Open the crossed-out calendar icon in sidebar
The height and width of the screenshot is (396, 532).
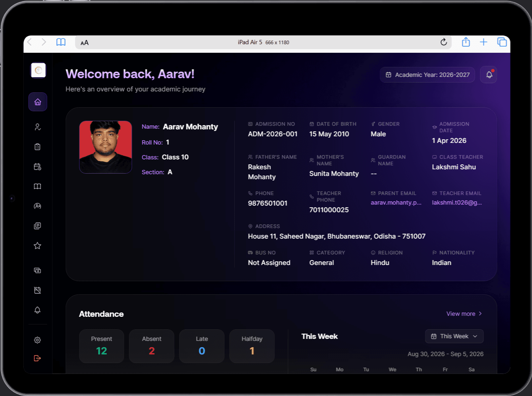pos(38,290)
